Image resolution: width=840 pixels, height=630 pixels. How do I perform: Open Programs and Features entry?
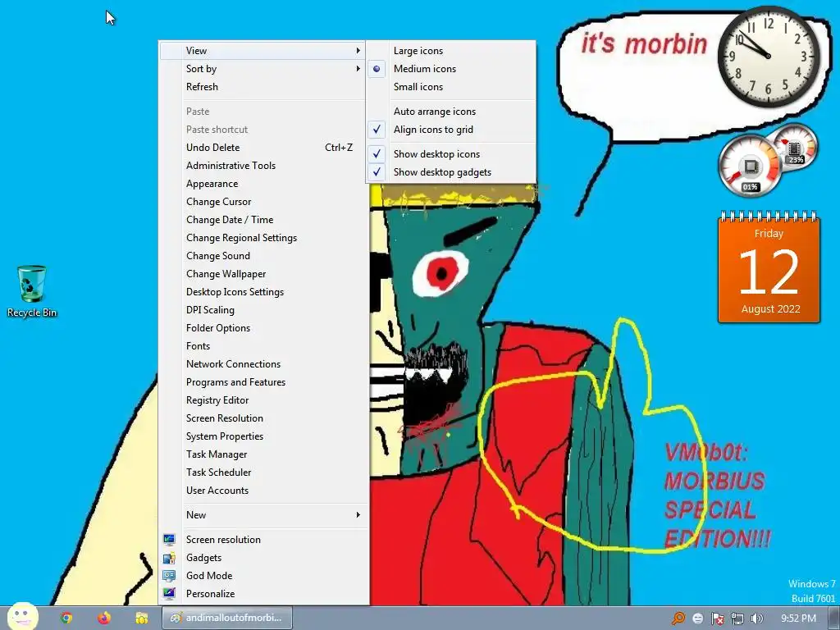pyautogui.click(x=262, y=382)
